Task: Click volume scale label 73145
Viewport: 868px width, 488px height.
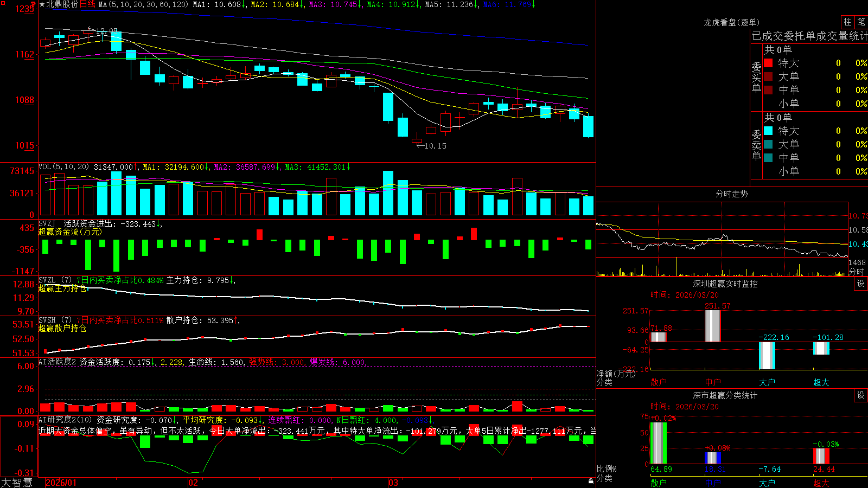Action: click(22, 171)
